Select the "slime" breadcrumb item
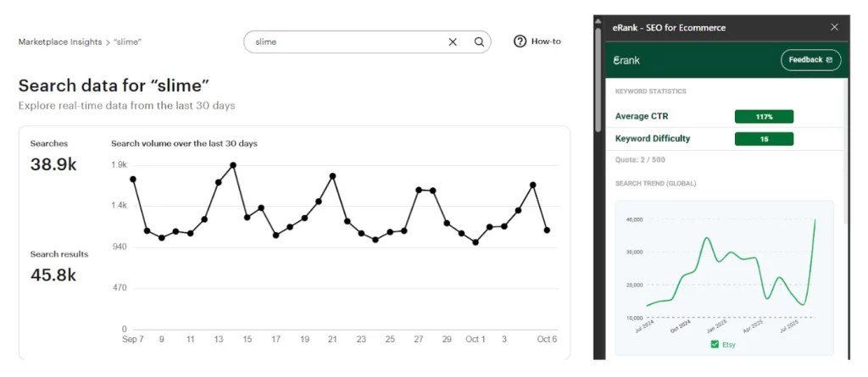This screenshot has height=377, width=868. 126,42
